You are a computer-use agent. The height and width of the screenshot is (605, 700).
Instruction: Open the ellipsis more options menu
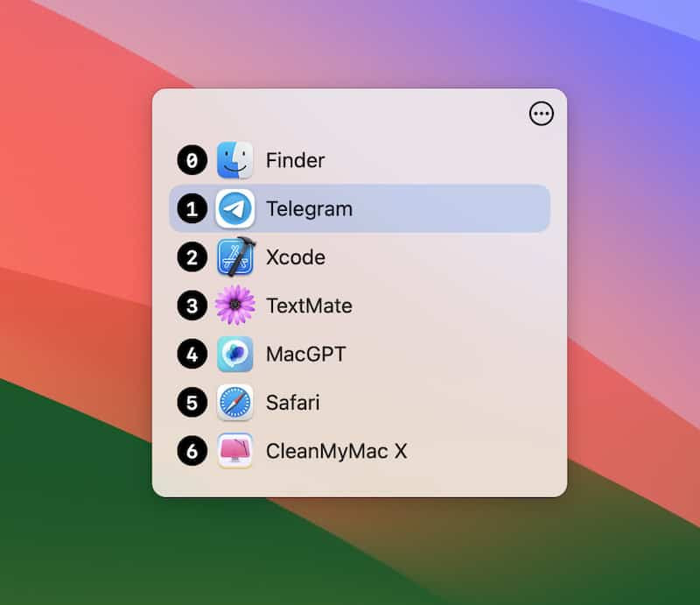(541, 114)
